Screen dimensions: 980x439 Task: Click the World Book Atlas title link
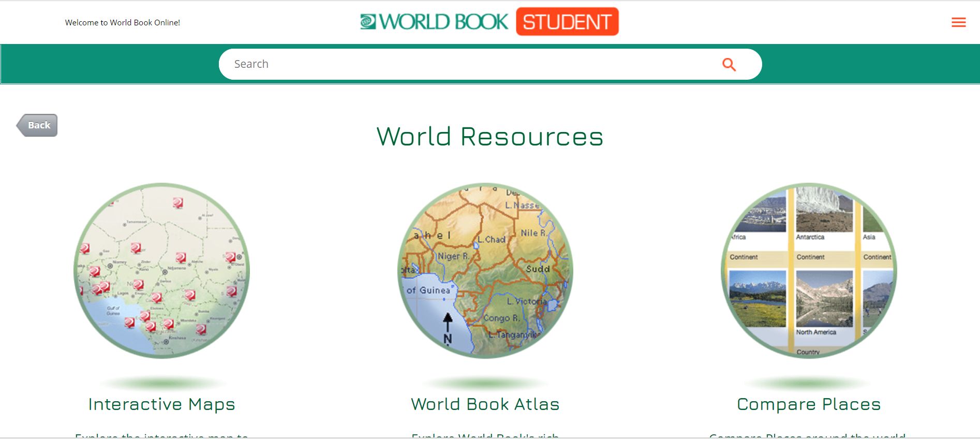click(485, 404)
